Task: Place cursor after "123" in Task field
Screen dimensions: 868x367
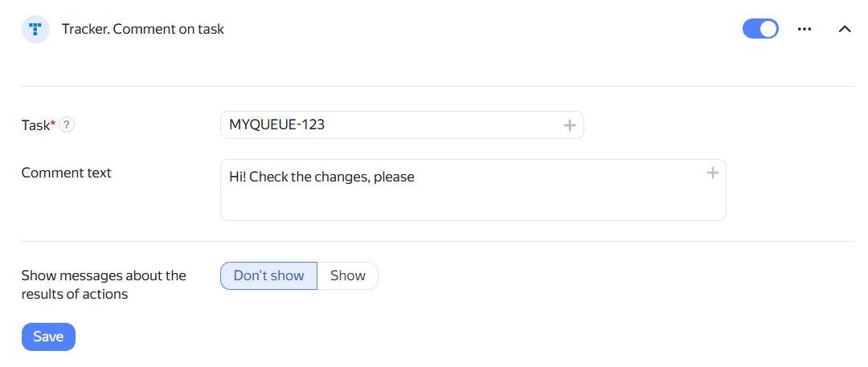Action: point(325,125)
